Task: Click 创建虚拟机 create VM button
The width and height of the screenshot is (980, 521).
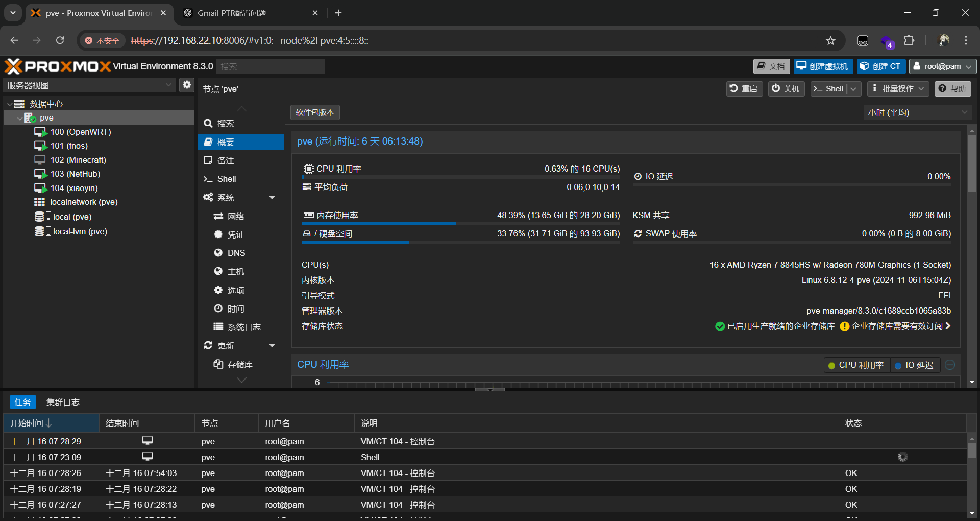Action: (x=823, y=66)
